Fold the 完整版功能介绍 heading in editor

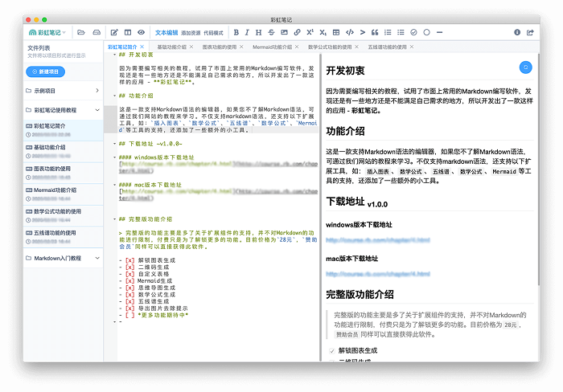[114, 219]
